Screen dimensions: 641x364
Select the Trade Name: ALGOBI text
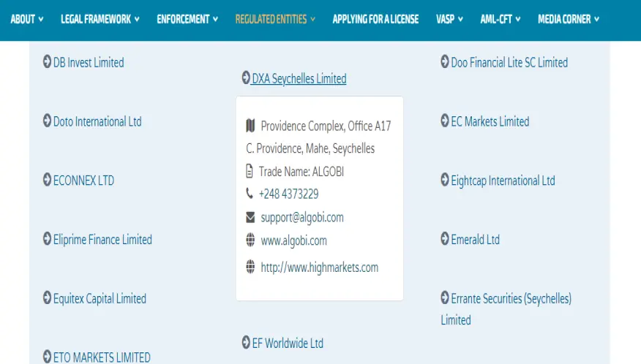[x=301, y=172]
